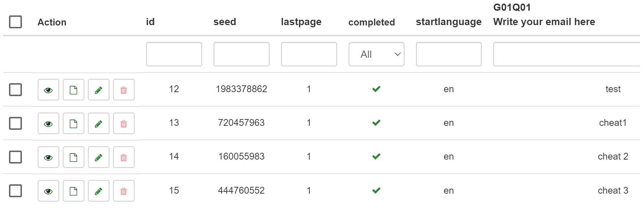Edit response 14 with the pencil icon

(x=99, y=157)
